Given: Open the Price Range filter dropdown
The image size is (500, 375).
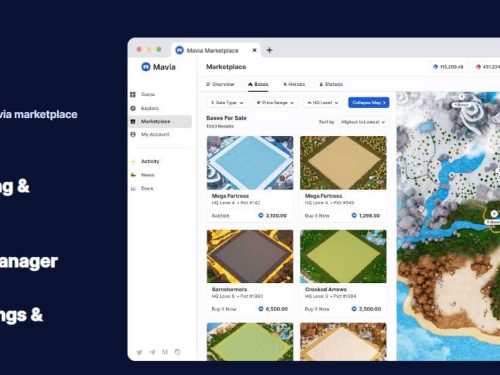Looking at the screenshot, I should tap(275, 103).
